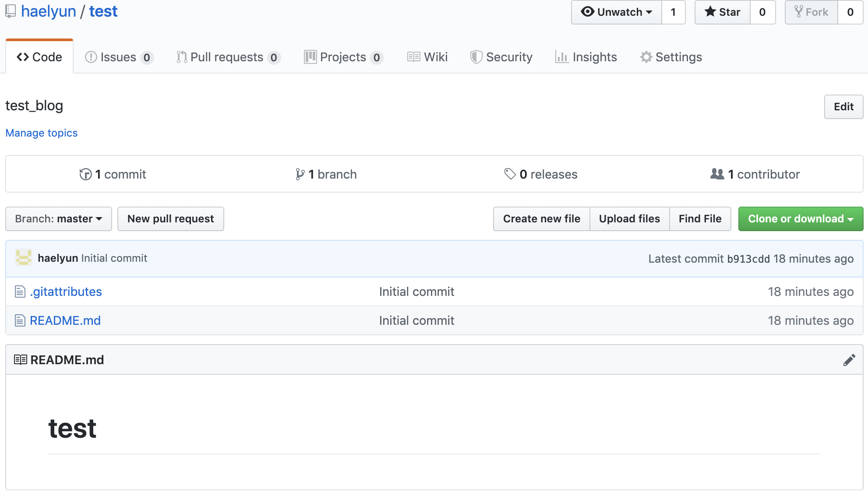Viewport: 868px width, 499px height.
Task: Click the haelyun avatar thumbnail
Action: click(x=24, y=258)
